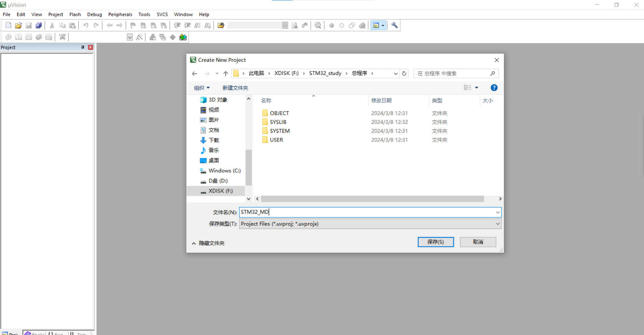The image size is (644, 335).
Task: Open the Debug menu
Action: [x=95, y=15]
